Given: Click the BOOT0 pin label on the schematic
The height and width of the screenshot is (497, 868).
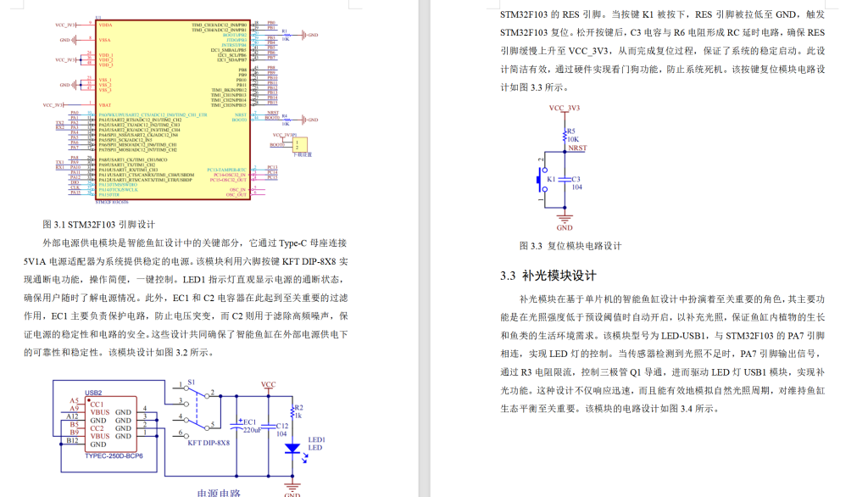Looking at the screenshot, I should coord(239,120).
